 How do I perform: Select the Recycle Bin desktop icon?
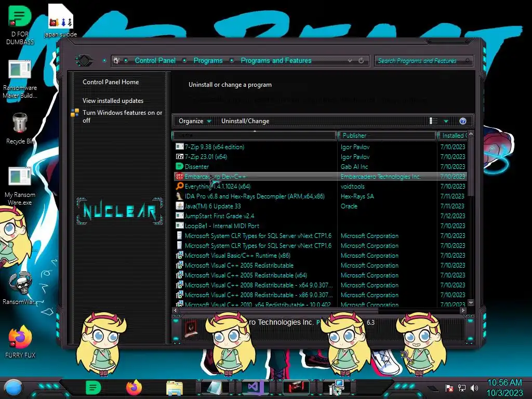(x=20, y=129)
